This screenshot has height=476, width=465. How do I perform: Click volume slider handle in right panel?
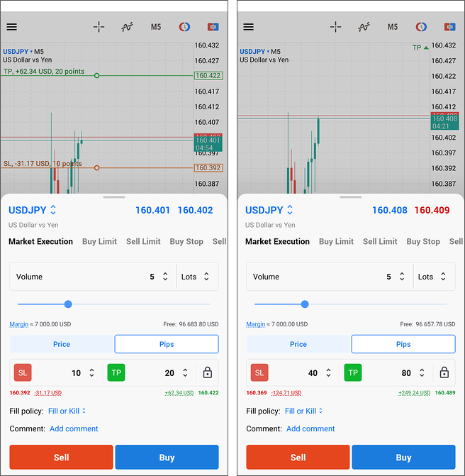click(305, 304)
